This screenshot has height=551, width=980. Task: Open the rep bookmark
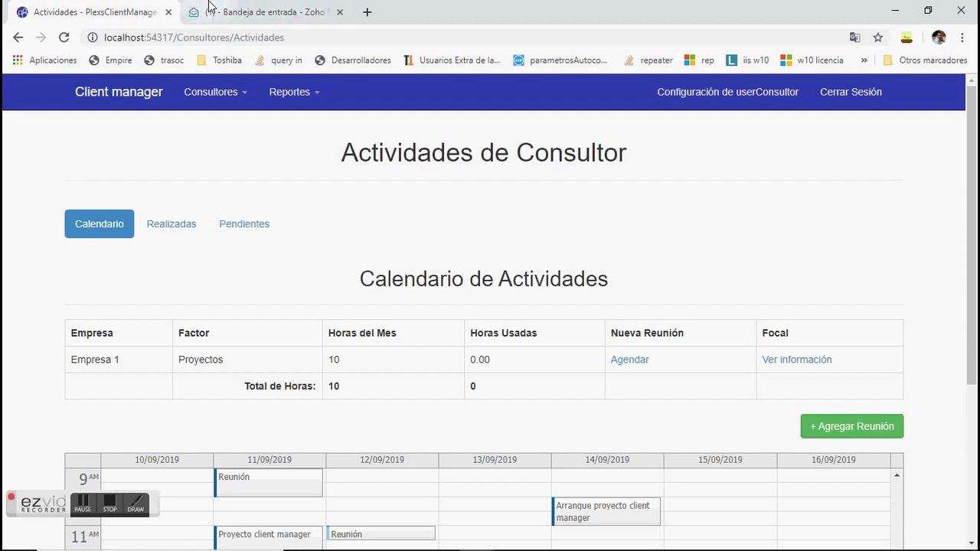pyautogui.click(x=699, y=60)
